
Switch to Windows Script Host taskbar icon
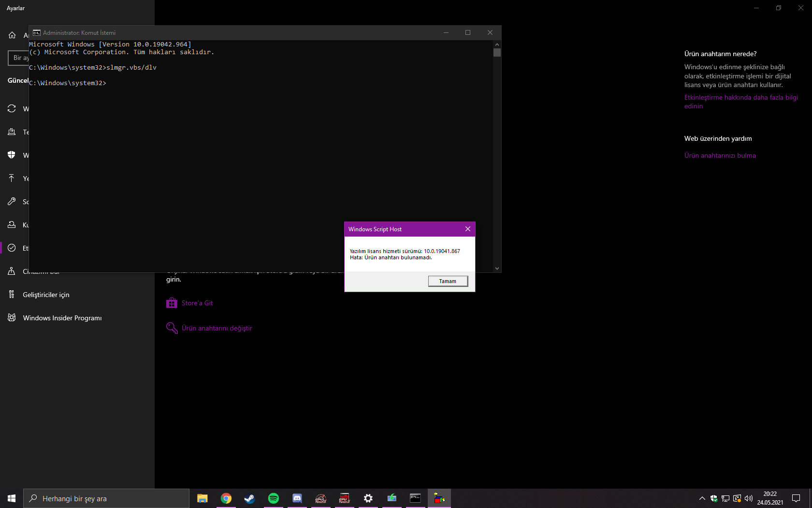pyautogui.click(x=439, y=498)
